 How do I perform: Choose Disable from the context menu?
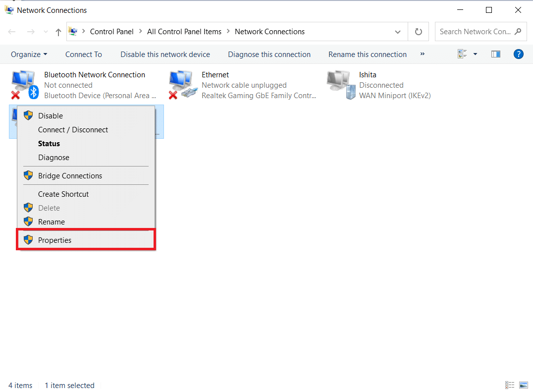[86, 115]
